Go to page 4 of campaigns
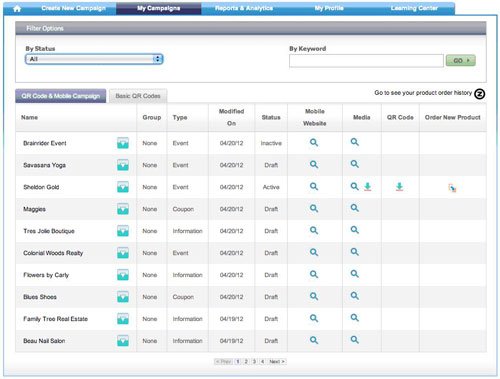 [263, 362]
